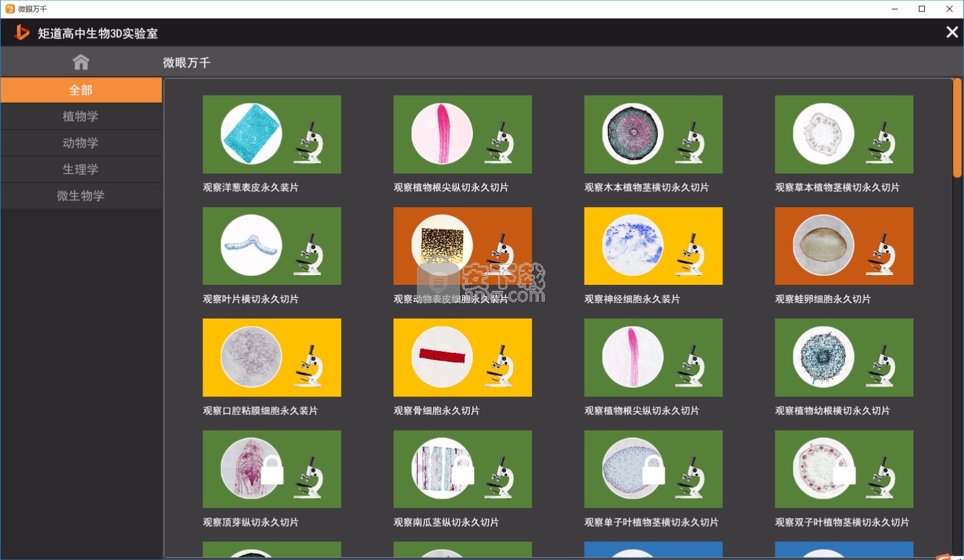Click microscope icon on 观察单子叶植物茎横切永久切片 card

690,478
